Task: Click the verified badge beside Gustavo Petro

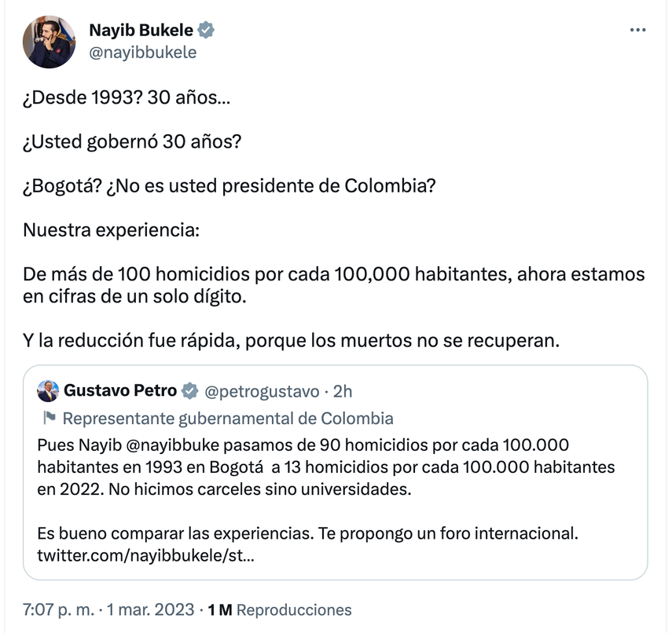Action: [189, 391]
